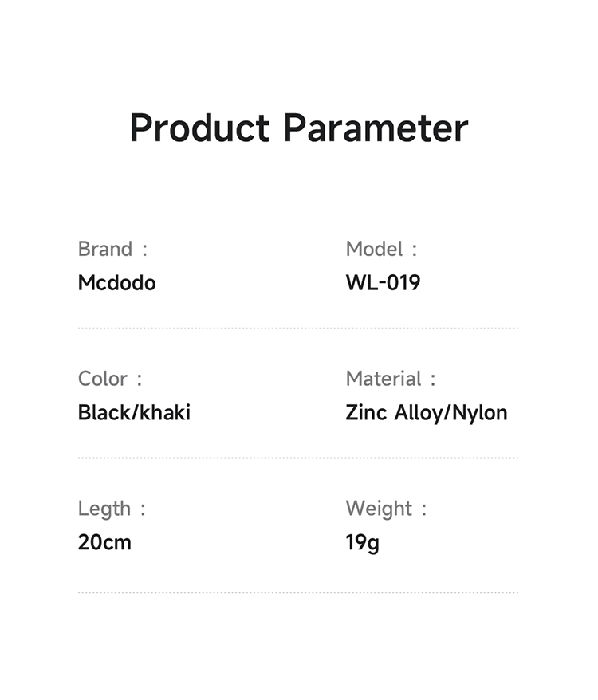Select the "Material :" label

coord(391,379)
